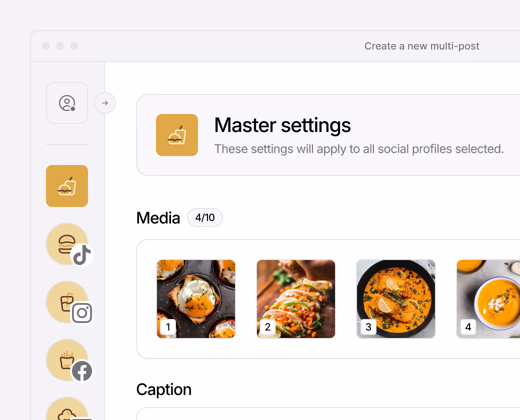Click the Master settings header icon
Image resolution: width=520 pixels, height=420 pixels.
tap(177, 135)
